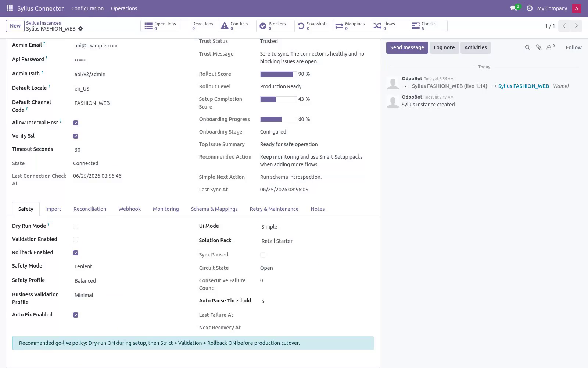The width and height of the screenshot is (588, 368).
Task: Click the Rollout Score progress bar
Action: [279, 74]
